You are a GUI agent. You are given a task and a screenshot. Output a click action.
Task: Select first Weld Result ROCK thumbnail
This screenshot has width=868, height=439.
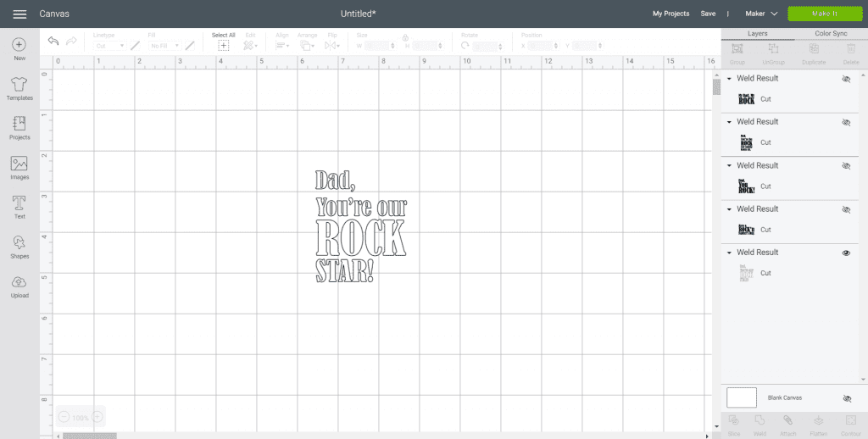pos(746,99)
